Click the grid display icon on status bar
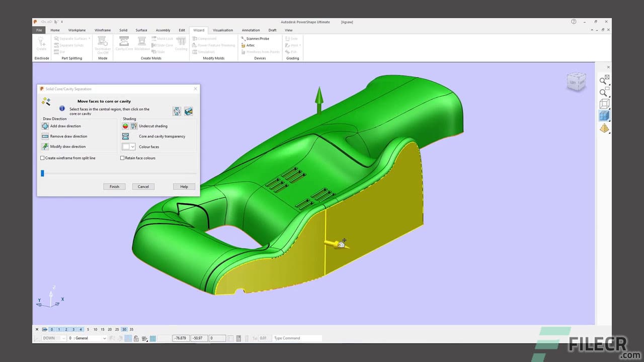The width and height of the screenshot is (644, 362). [152, 338]
